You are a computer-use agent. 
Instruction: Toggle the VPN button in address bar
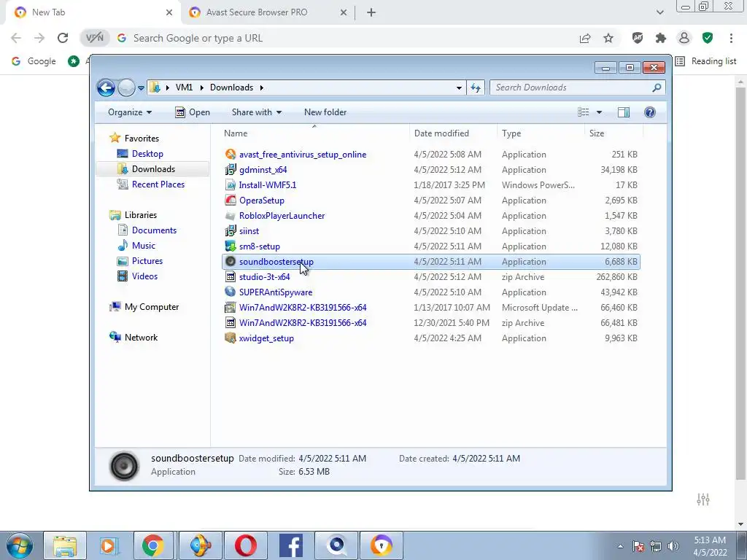click(94, 38)
